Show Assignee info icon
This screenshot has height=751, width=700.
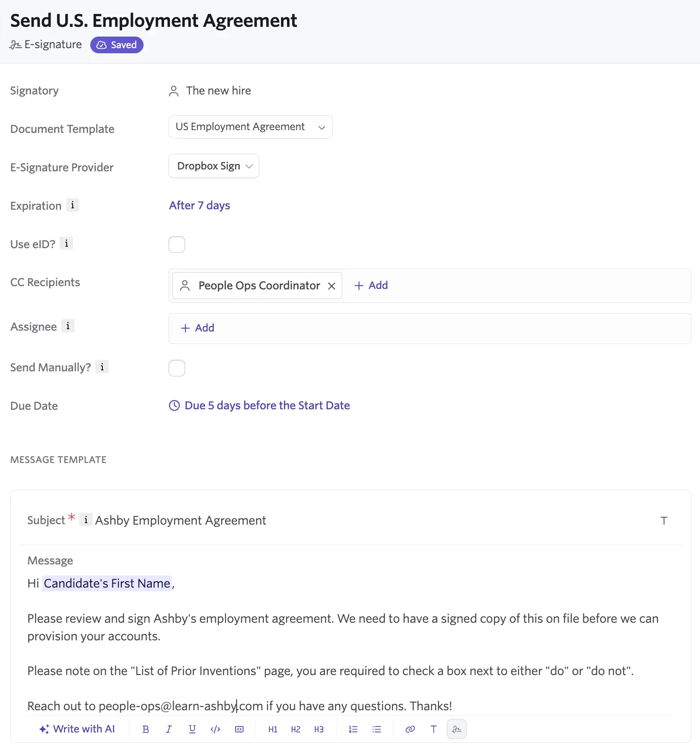(x=68, y=326)
